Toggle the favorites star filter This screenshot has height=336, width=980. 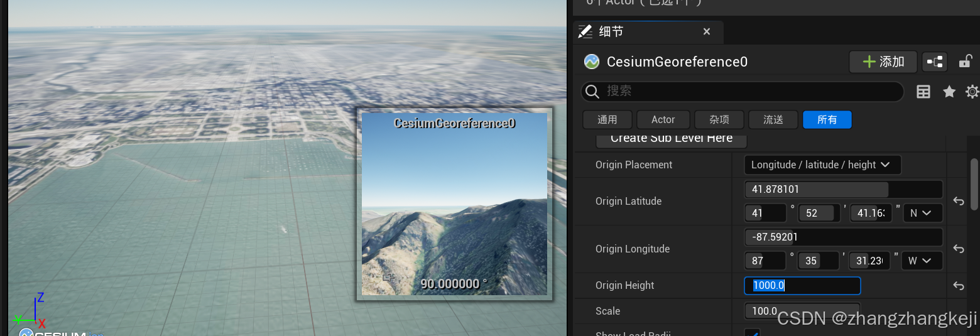(x=949, y=92)
